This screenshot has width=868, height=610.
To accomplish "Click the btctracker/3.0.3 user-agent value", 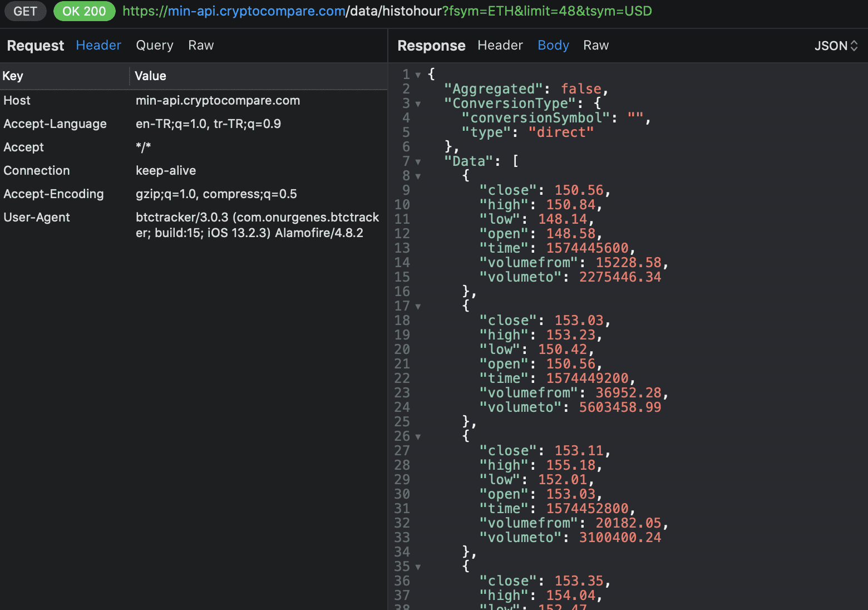I will click(257, 225).
